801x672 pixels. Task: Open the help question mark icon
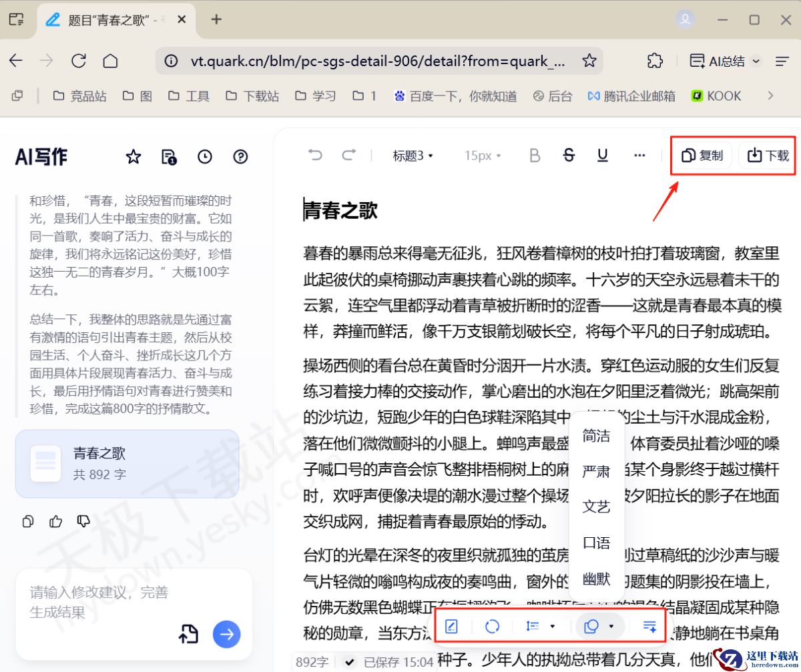coord(240,157)
